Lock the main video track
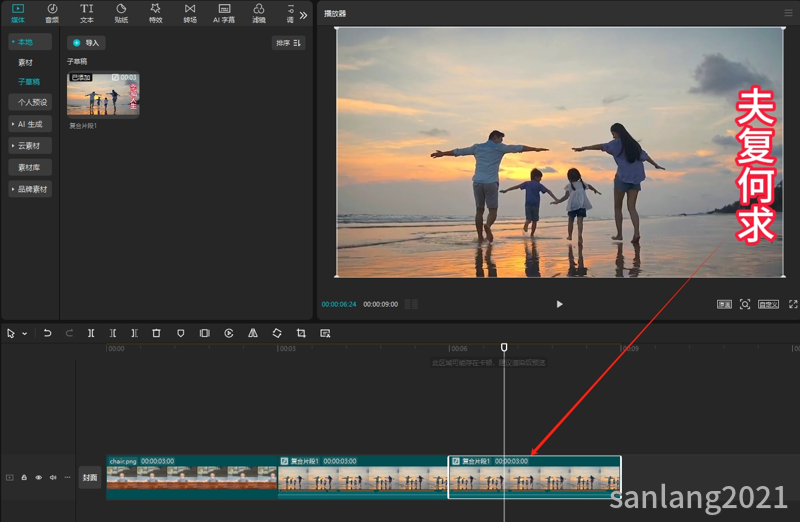Viewport: 800px width, 522px height. [24, 478]
